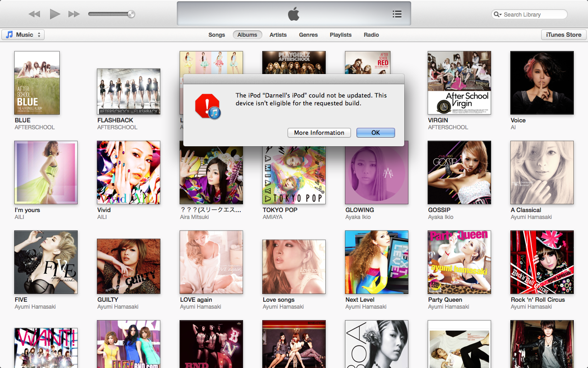Viewport: 588px width, 368px height.
Task: Open the Up Next list icon
Action: coord(397,14)
